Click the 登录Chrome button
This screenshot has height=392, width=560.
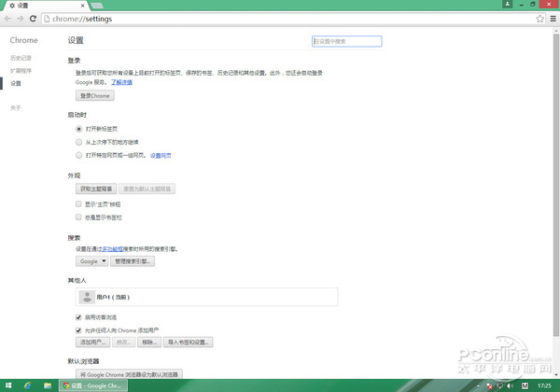click(95, 96)
